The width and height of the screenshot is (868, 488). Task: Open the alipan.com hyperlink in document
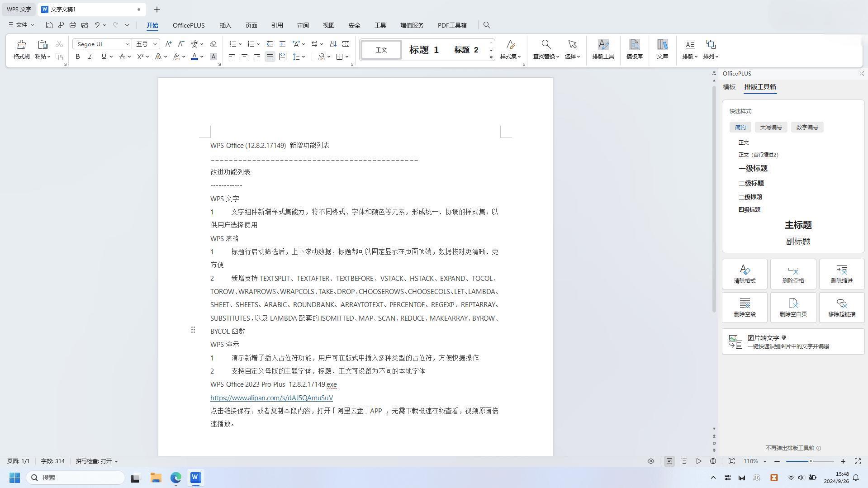(271, 398)
